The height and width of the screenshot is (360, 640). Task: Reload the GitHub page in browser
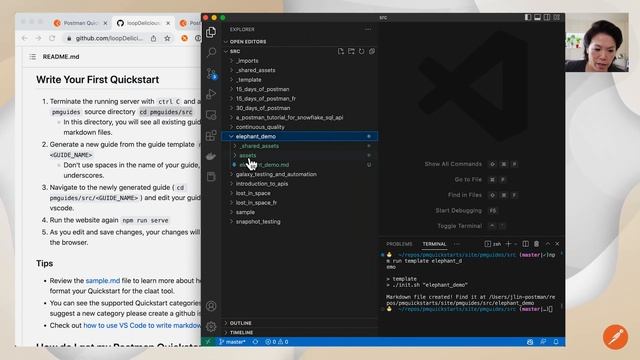[52, 38]
